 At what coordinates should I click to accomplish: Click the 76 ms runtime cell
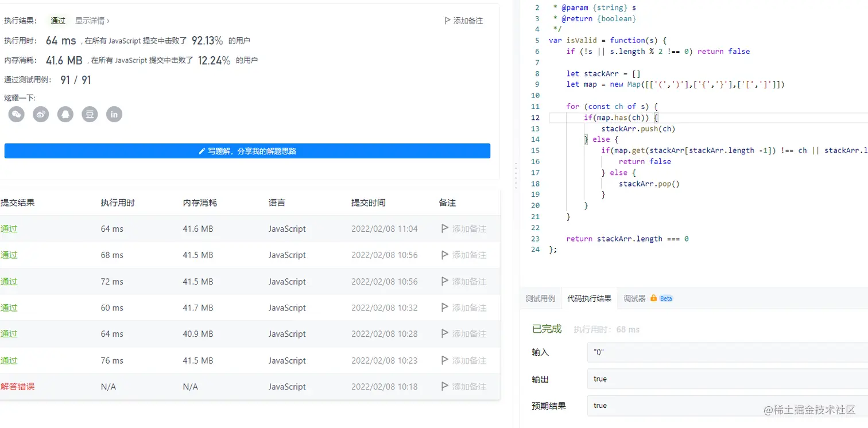[112, 361]
